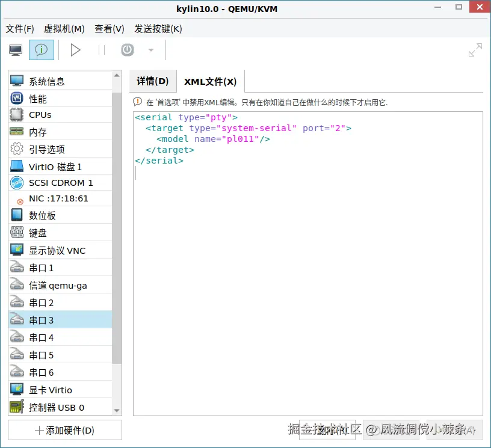Select 显卡 Virtio video icon
Viewport: 491px width, 448px height.
pyautogui.click(x=17, y=389)
